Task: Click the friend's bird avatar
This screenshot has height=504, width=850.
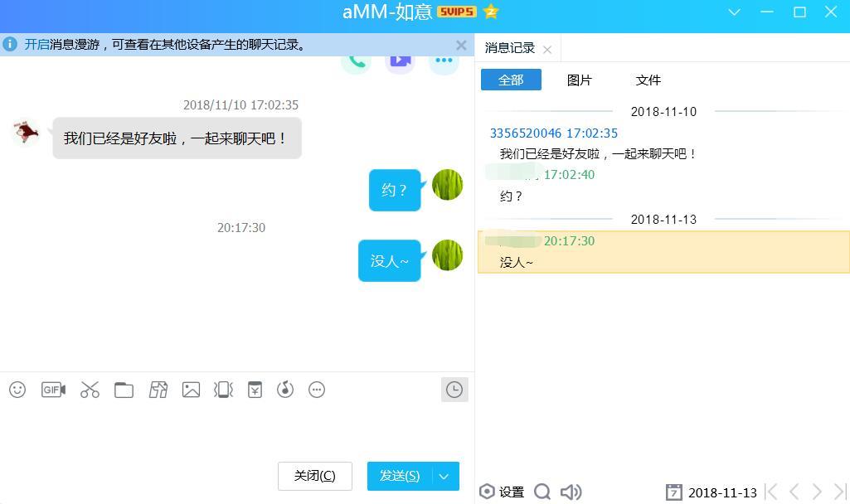Action: pyautogui.click(x=26, y=133)
